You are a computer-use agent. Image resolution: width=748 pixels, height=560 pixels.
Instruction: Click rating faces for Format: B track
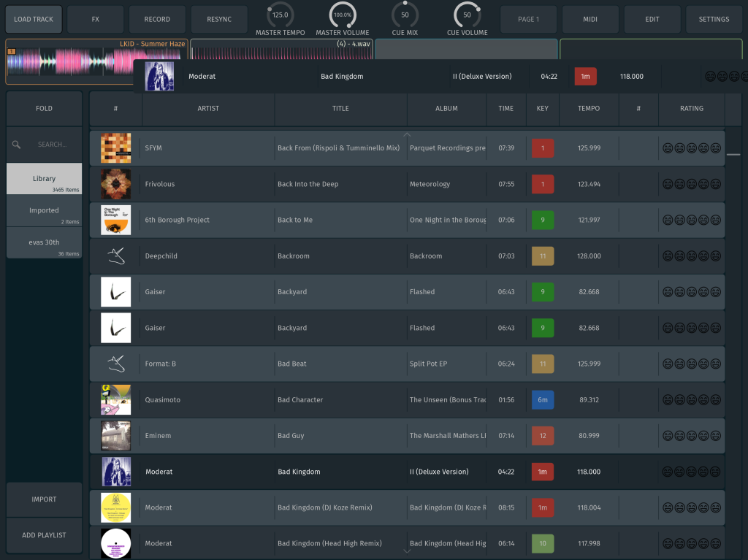point(691,364)
